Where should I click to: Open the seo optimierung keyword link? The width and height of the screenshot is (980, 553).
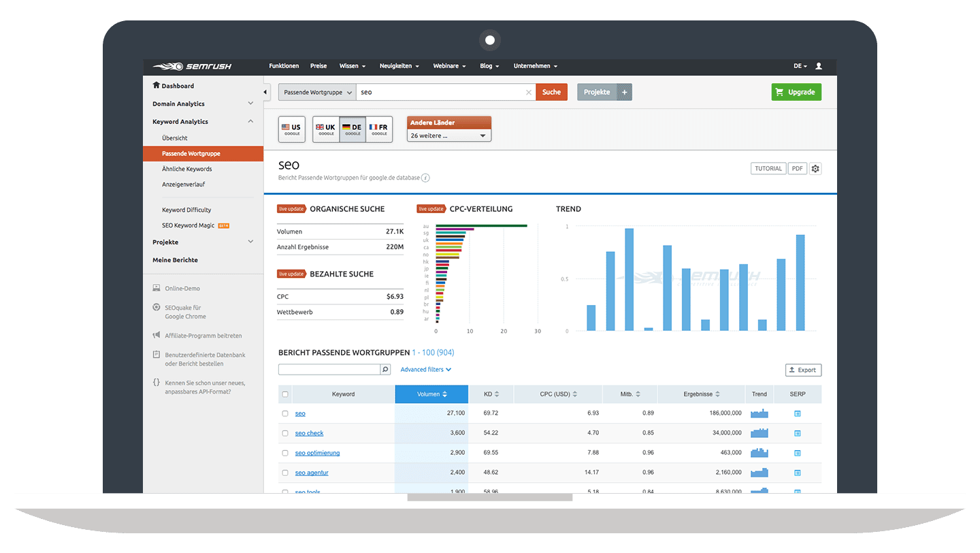point(317,453)
